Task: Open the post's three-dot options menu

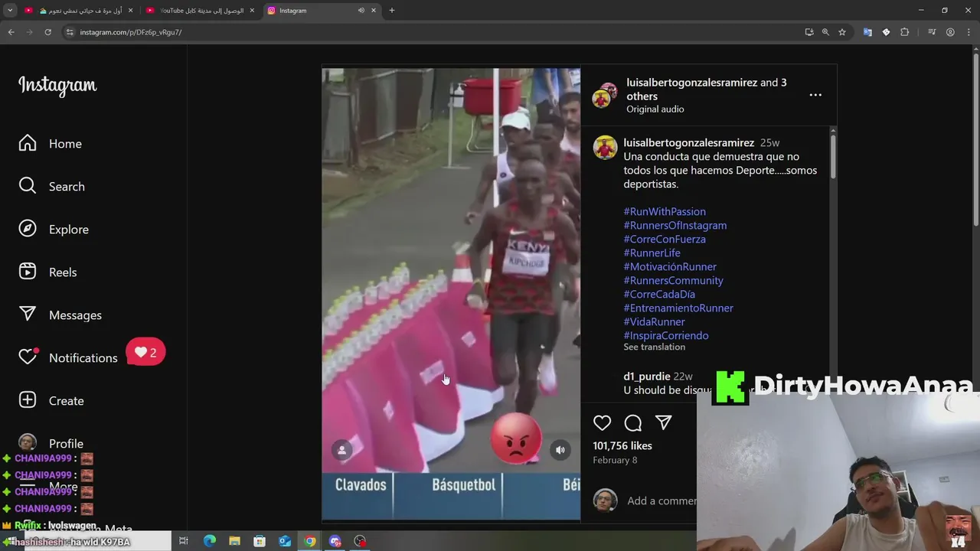Action: 815,95
